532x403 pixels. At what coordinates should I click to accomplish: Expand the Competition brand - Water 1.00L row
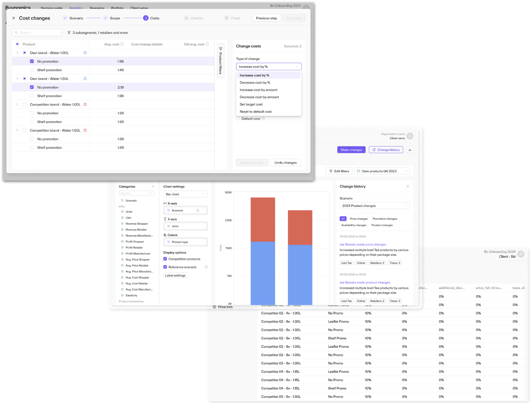17,104
